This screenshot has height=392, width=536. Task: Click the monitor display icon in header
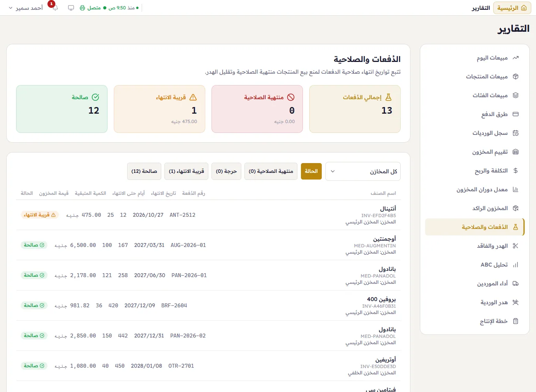click(71, 8)
